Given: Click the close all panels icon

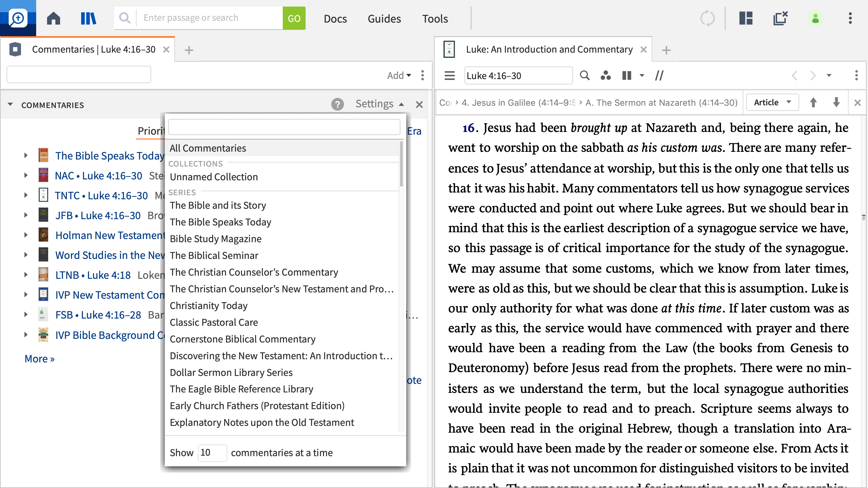Looking at the screenshot, I should click(x=780, y=18).
